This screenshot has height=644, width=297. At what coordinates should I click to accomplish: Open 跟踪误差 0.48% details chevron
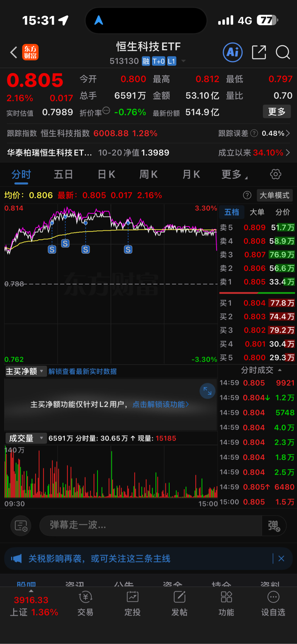288,133
